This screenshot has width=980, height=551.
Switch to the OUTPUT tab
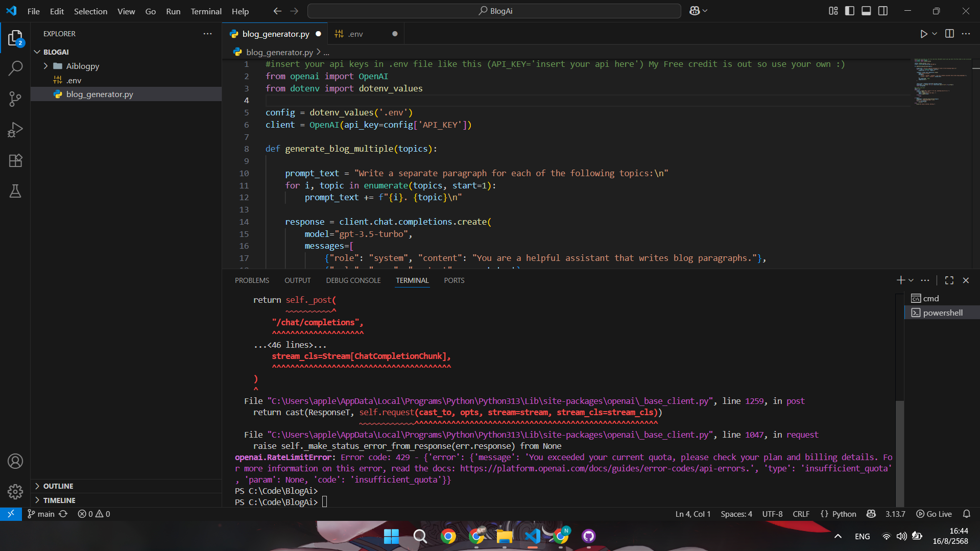(x=297, y=280)
